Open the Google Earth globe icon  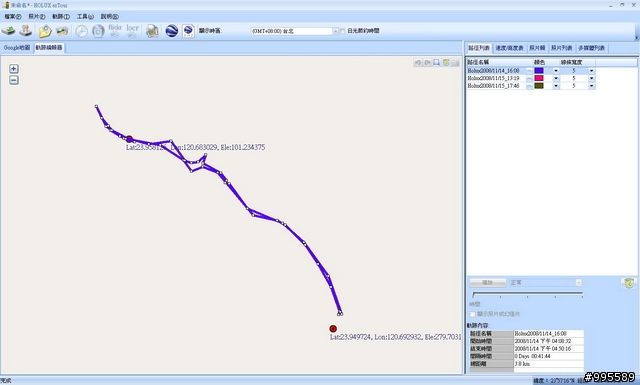tap(171, 31)
